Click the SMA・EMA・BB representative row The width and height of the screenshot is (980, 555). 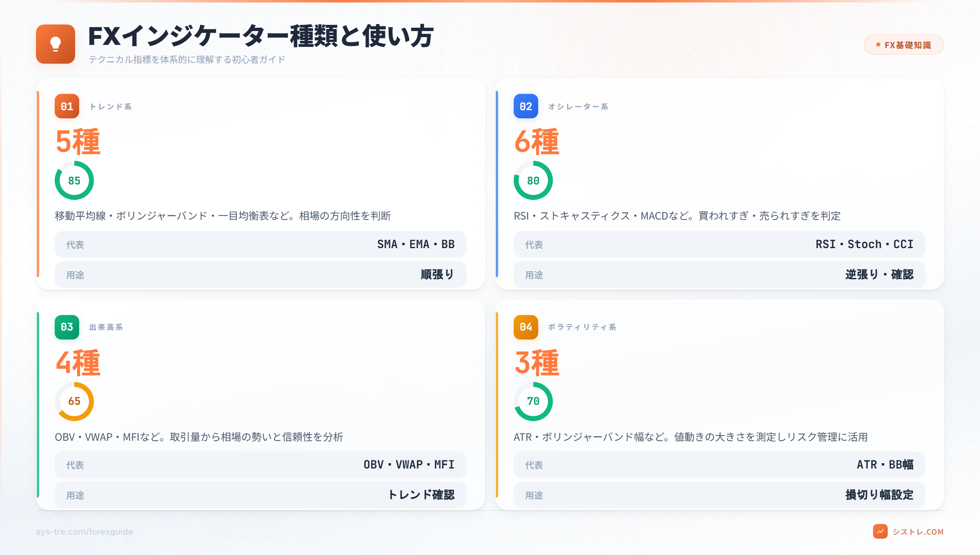[x=261, y=244]
